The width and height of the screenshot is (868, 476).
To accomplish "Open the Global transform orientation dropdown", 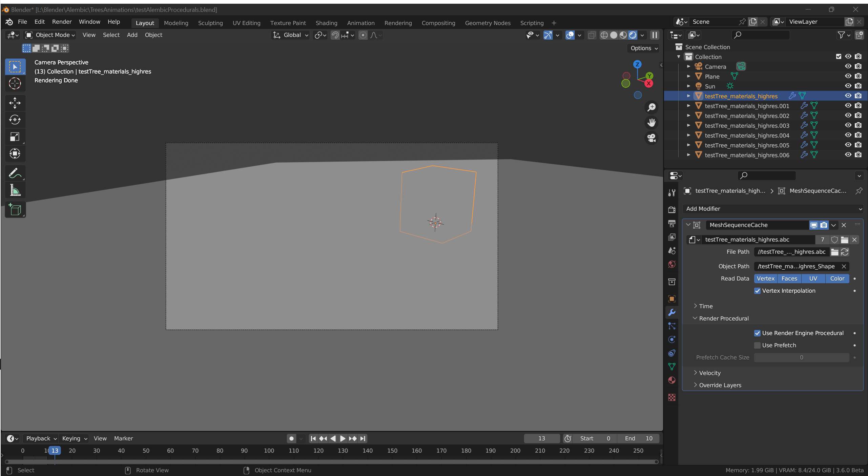I will tap(290, 35).
